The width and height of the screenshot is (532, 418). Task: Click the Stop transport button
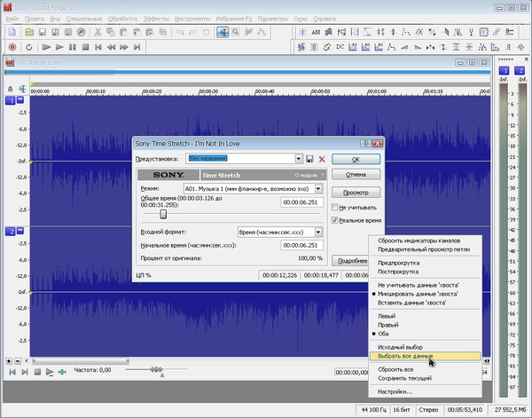85,47
